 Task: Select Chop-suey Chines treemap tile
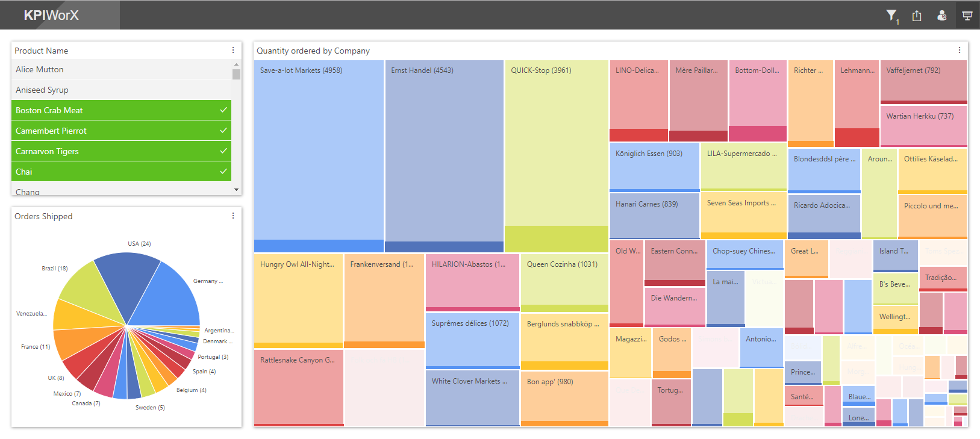pyautogui.click(x=744, y=255)
